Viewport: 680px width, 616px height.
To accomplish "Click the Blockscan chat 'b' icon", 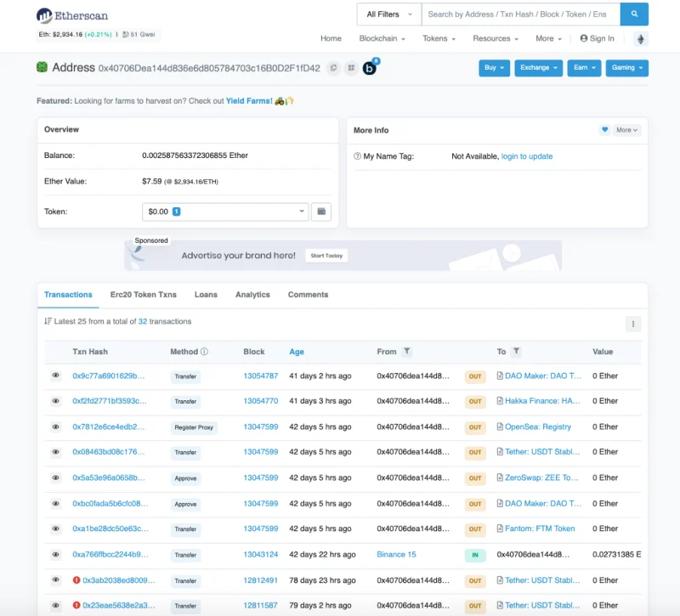I will (x=370, y=68).
